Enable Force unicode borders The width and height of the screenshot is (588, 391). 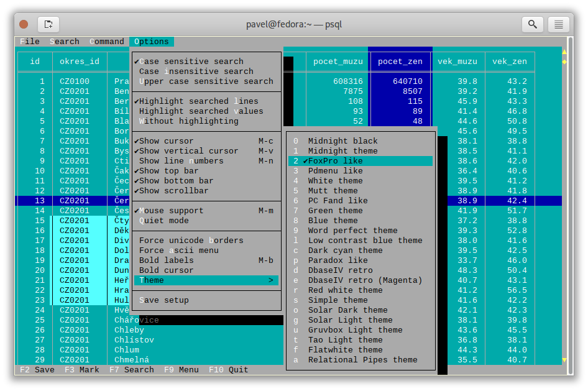point(206,241)
